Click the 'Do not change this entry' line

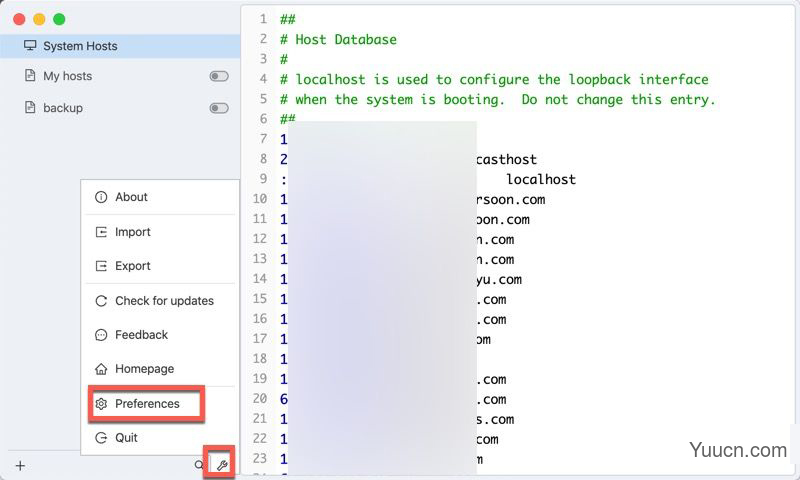[x=498, y=99]
